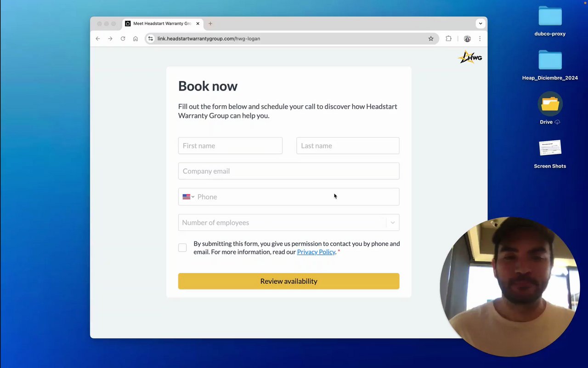Open the Privacy Policy link
The height and width of the screenshot is (368, 588).
316,252
